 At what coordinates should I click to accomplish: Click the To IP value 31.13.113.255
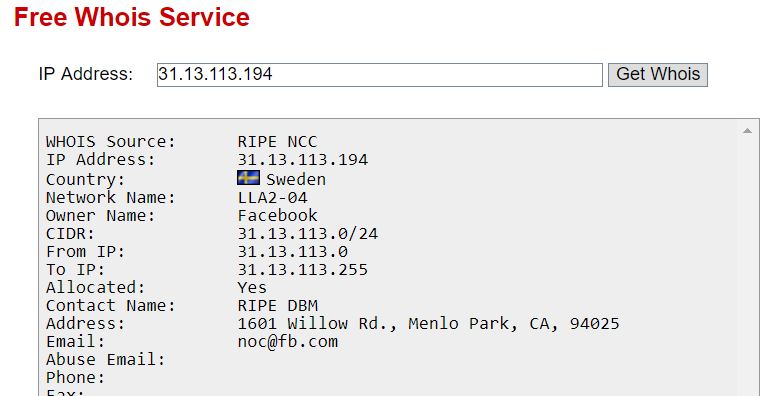(303, 269)
